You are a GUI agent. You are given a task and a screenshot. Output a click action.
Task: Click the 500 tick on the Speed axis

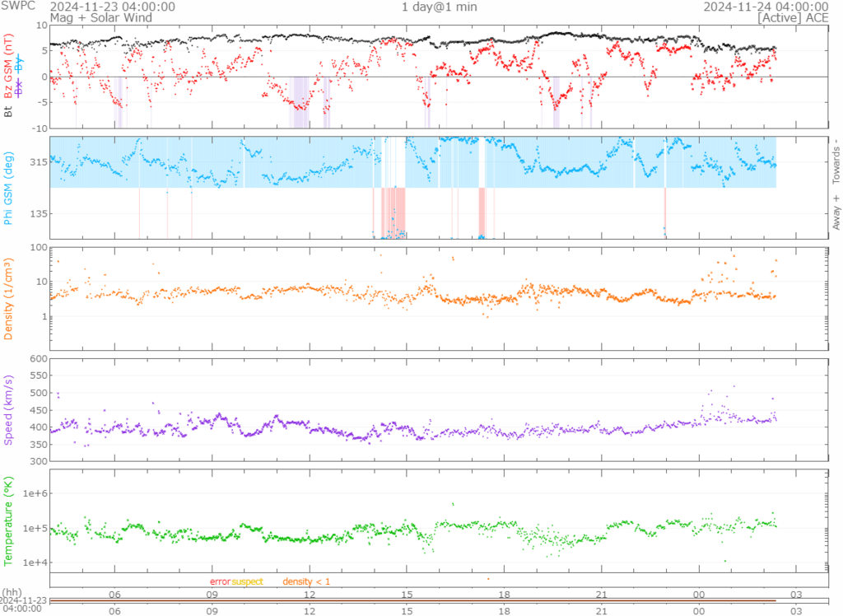(x=40, y=393)
